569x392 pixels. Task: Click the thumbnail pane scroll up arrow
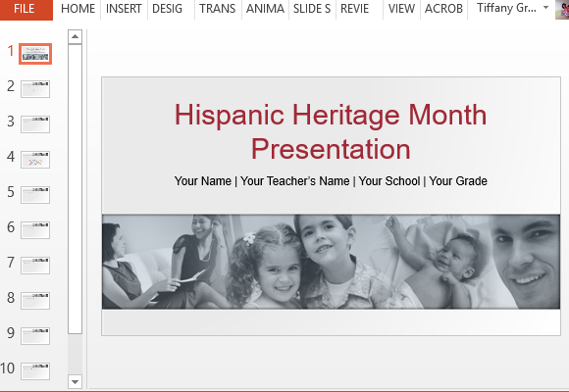(x=76, y=36)
